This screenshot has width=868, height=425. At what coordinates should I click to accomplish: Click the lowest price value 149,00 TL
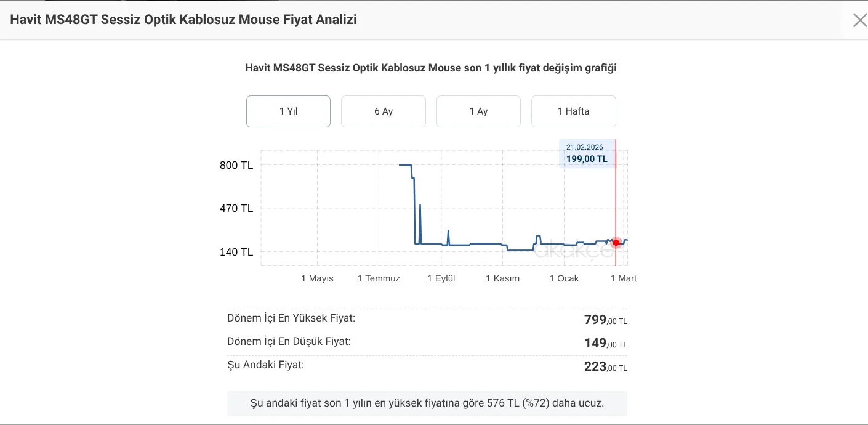pos(605,343)
